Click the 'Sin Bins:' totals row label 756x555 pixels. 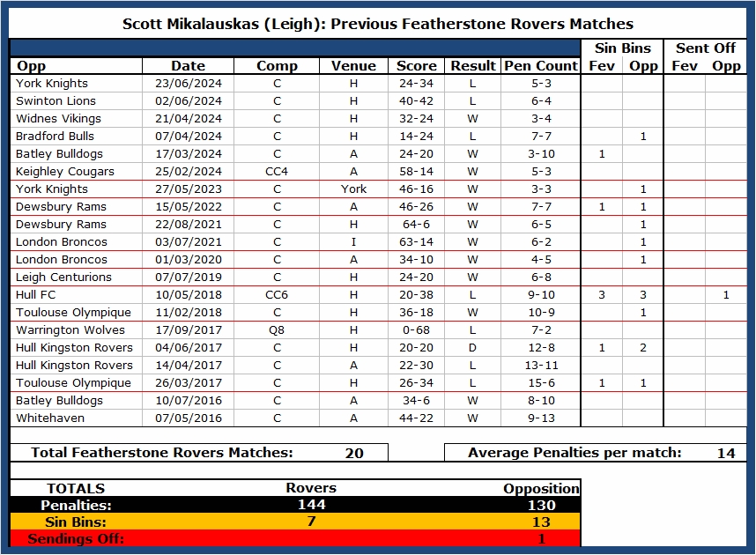pyautogui.click(x=76, y=522)
